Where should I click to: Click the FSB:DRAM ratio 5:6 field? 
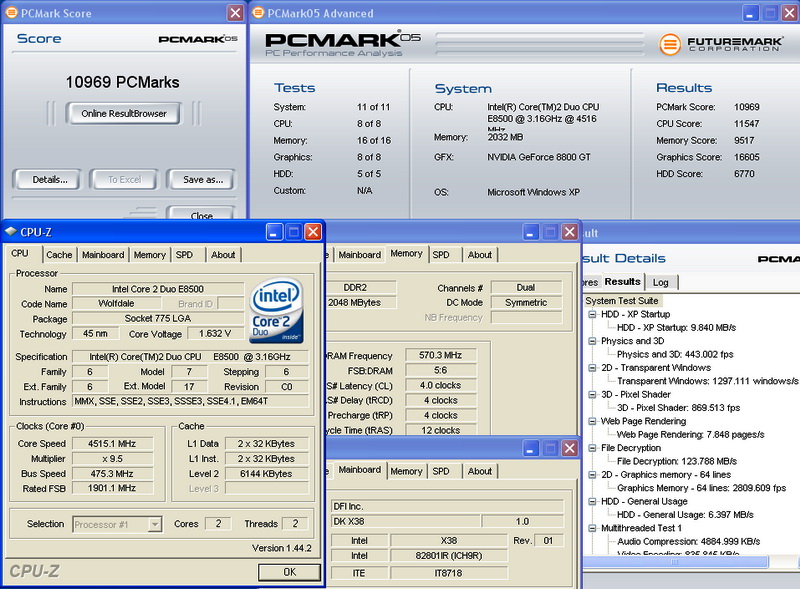pos(440,371)
